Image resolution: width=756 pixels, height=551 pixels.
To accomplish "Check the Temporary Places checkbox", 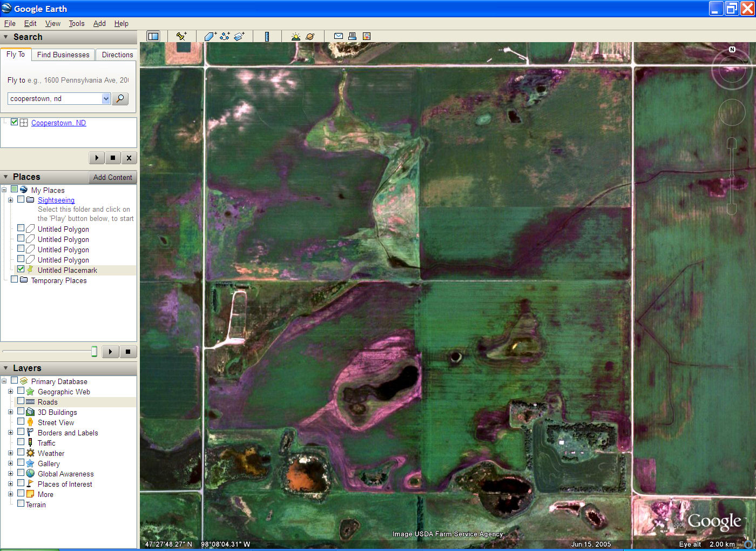I will [15, 279].
